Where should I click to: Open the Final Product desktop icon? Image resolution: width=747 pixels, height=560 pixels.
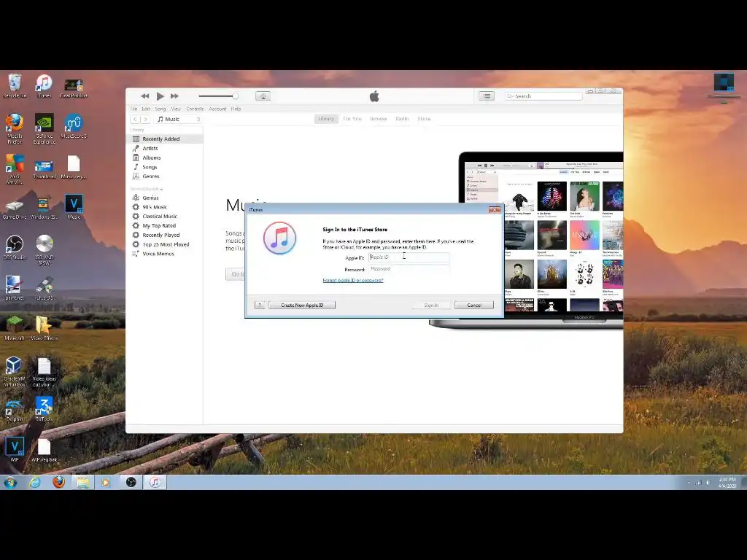click(74, 87)
